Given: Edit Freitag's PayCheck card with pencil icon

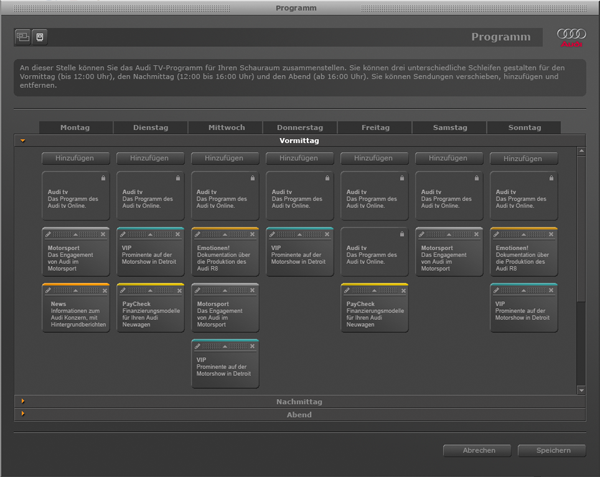Looking at the screenshot, I should (347, 290).
